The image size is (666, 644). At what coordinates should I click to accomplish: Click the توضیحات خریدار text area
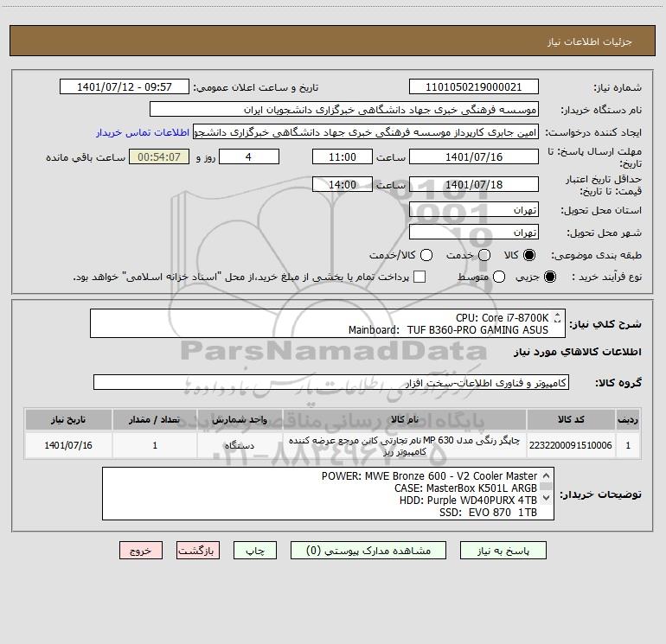tap(328, 494)
